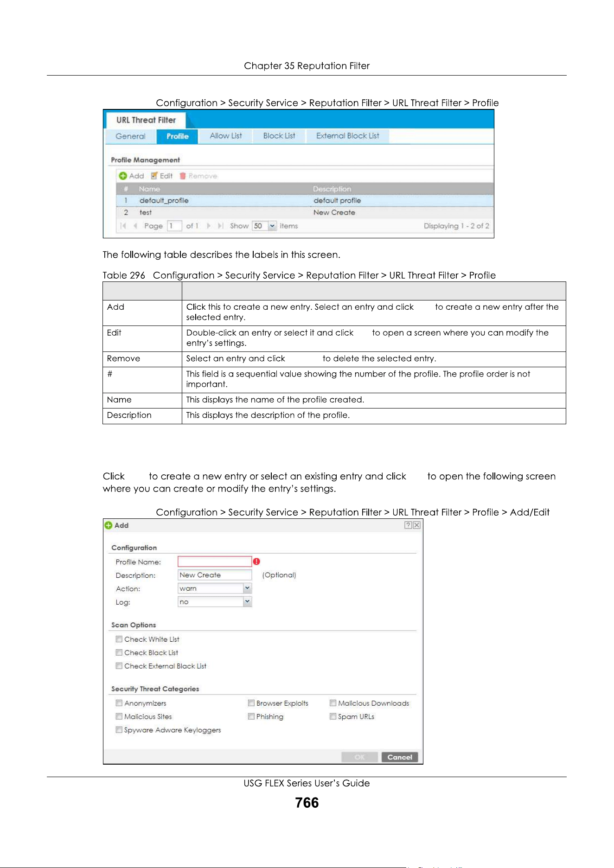The width and height of the screenshot is (614, 868).
Task: Click the URL Threat Filter title tab
Action: 146,120
